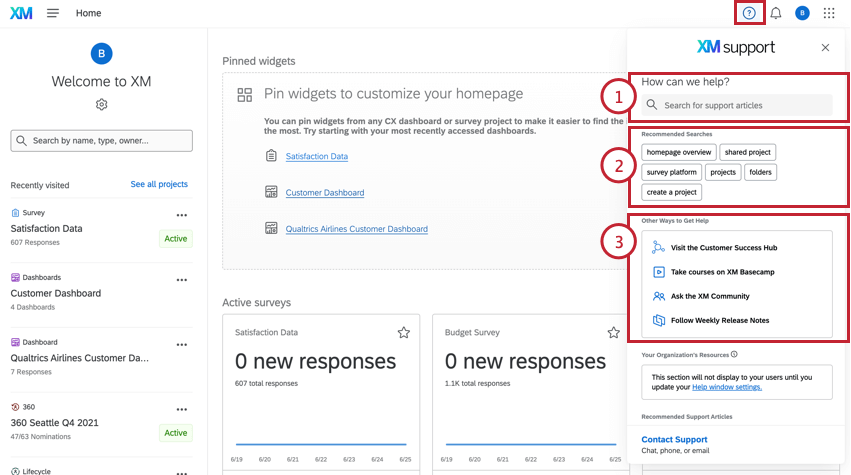Open options menu for 360 Seattle Q4 2021

click(x=182, y=409)
